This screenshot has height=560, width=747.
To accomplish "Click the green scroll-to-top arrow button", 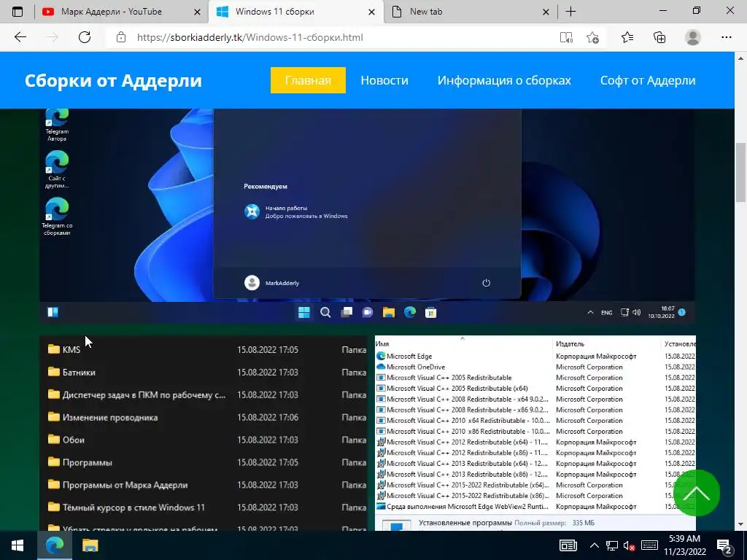I will tap(697, 493).
